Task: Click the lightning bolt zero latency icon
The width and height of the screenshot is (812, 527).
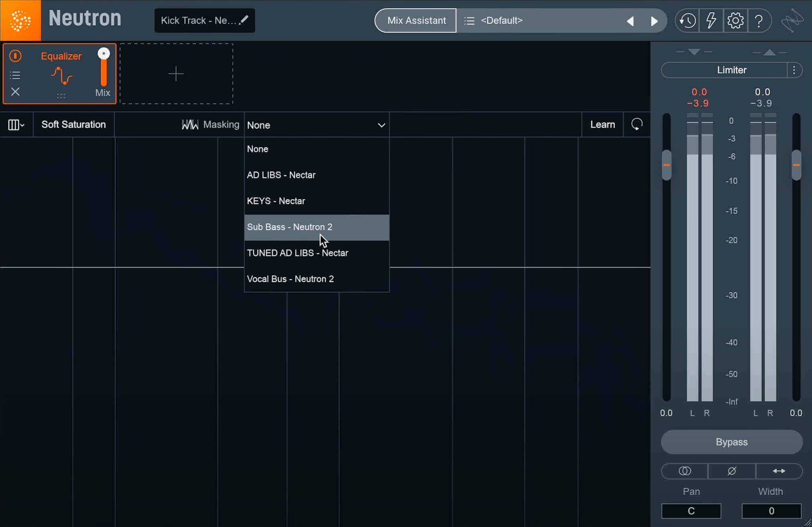Action: [x=711, y=20]
